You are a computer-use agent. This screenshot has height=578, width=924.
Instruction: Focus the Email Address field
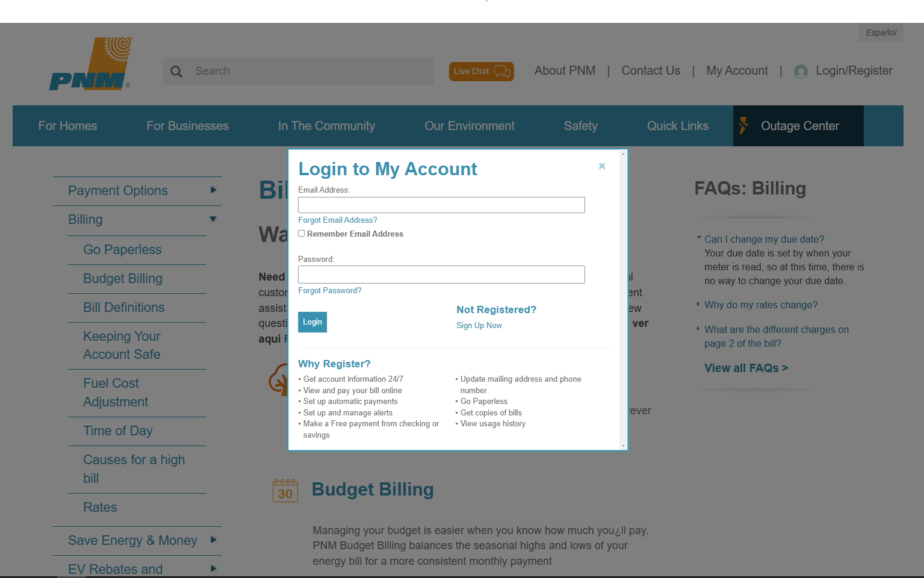[x=441, y=205]
